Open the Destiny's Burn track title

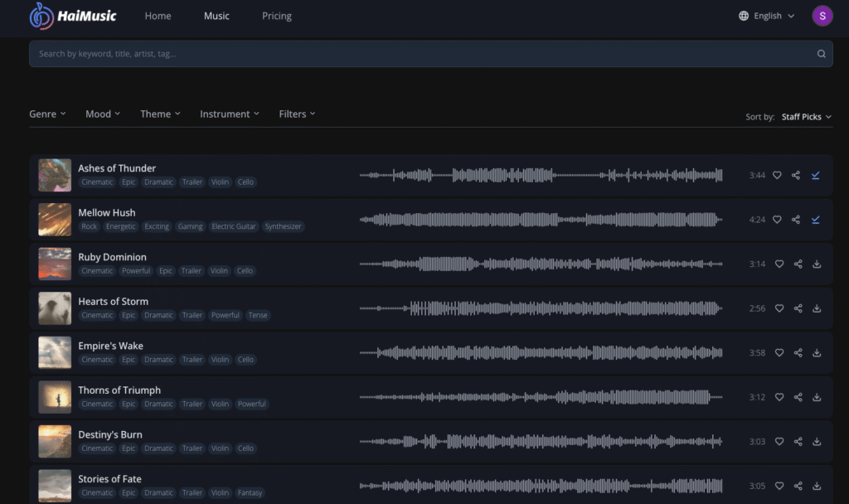(110, 434)
